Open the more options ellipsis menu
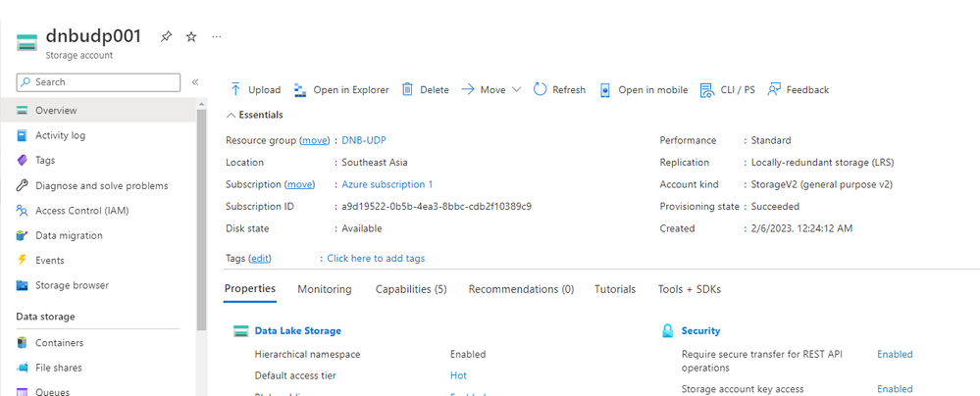The image size is (980, 396). tap(217, 36)
